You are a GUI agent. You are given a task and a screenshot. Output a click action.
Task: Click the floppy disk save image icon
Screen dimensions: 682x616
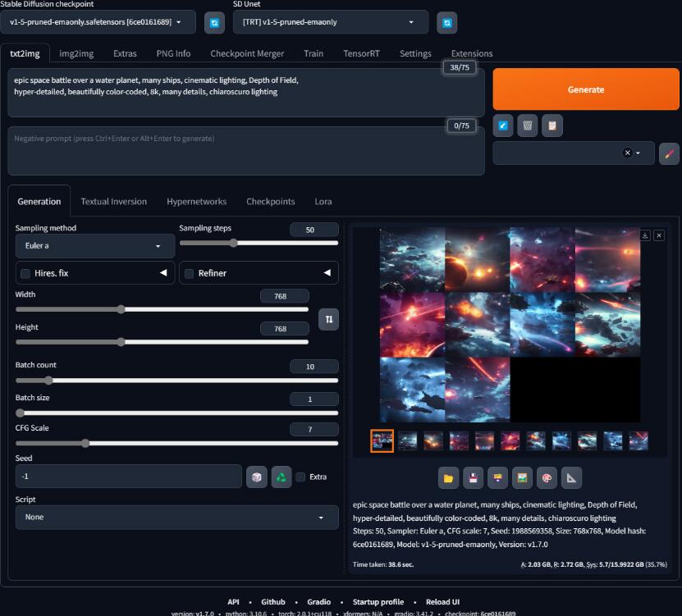pyautogui.click(x=473, y=477)
